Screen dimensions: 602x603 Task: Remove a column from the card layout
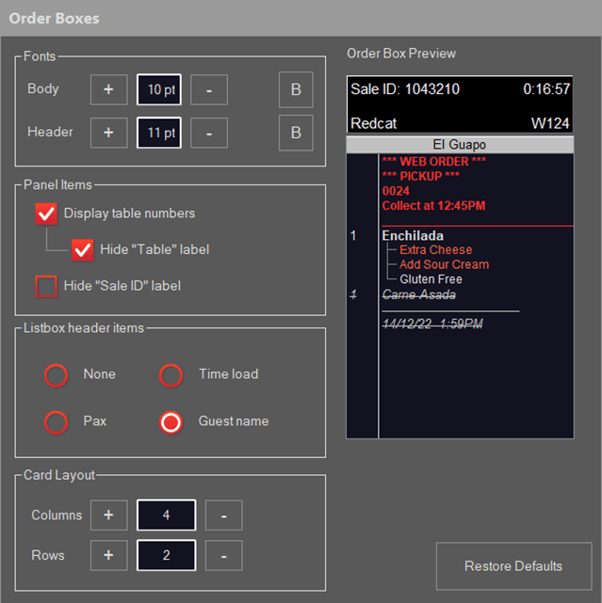coord(223,515)
